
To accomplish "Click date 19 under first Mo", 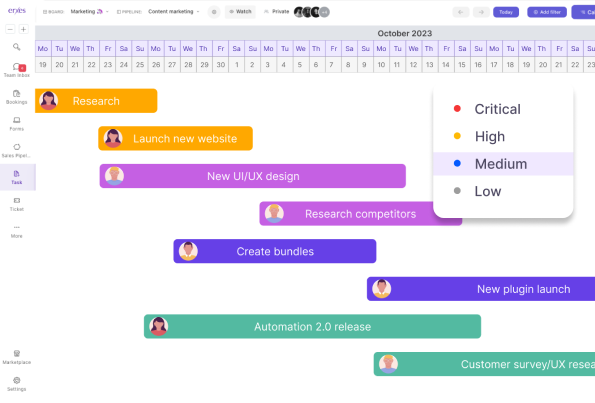I will tap(43, 65).
